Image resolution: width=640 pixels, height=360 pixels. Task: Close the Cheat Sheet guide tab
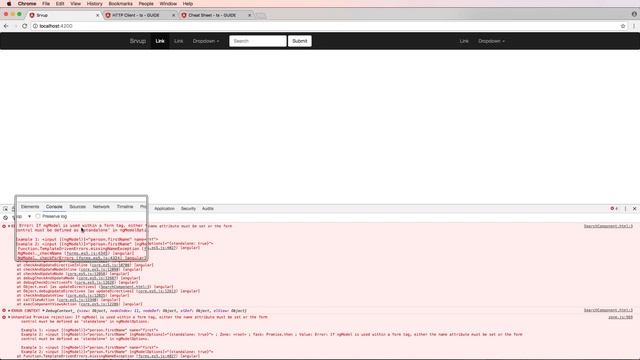pyautogui.click(x=249, y=15)
